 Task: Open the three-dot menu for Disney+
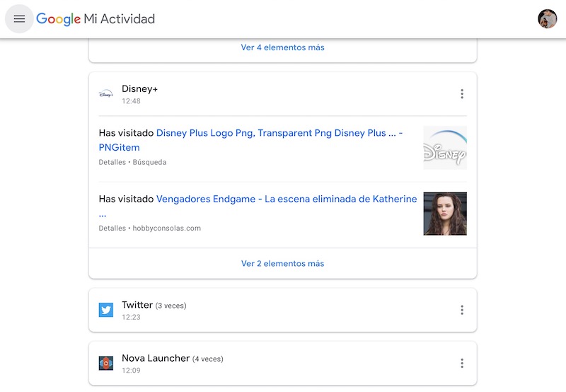[x=462, y=94]
